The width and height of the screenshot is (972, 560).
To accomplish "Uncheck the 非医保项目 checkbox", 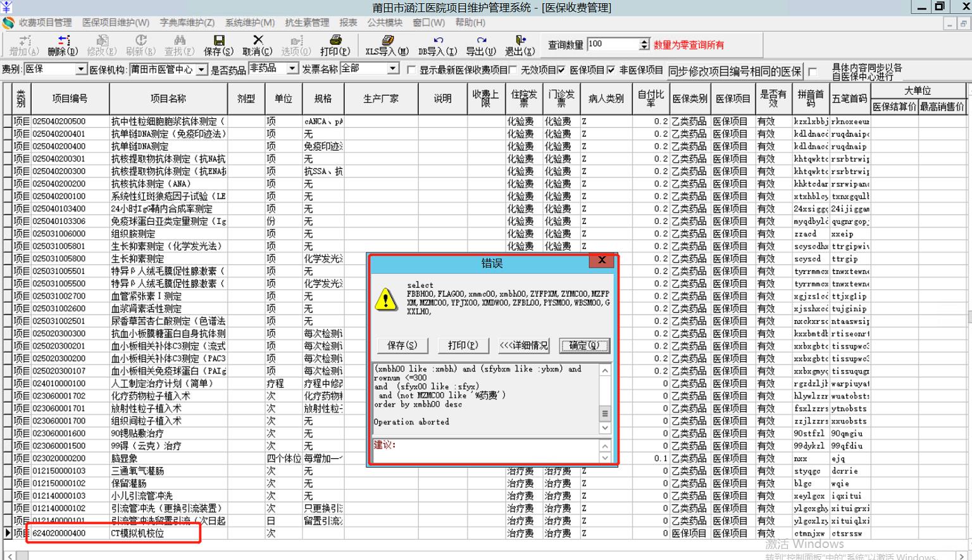I will coord(611,70).
